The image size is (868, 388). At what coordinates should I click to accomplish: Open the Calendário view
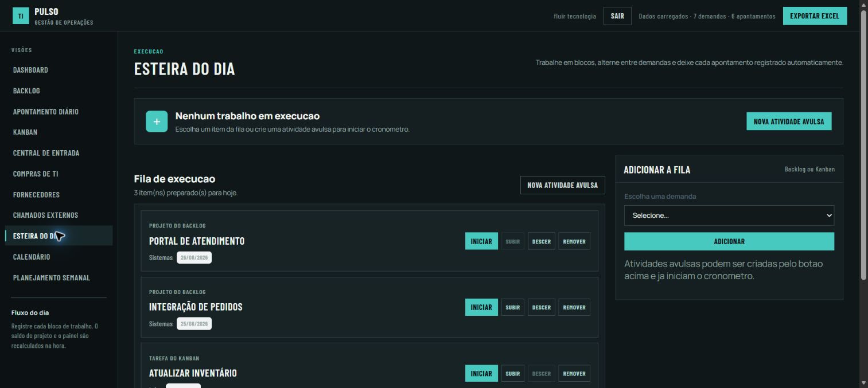[32, 257]
